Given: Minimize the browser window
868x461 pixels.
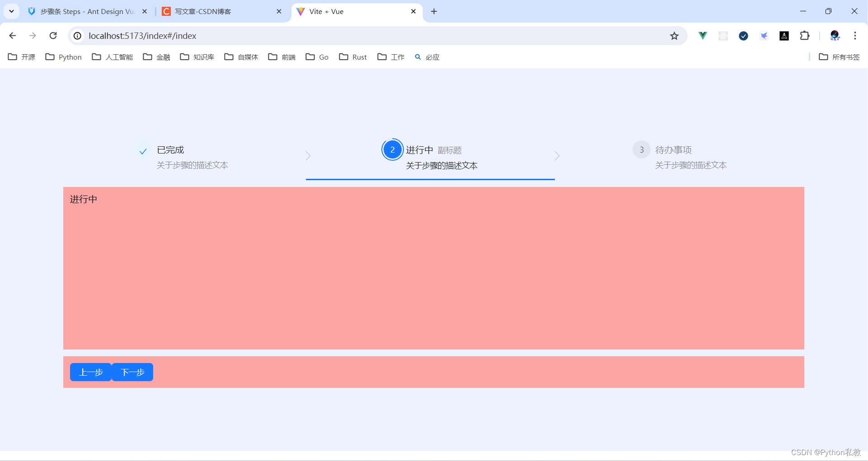Looking at the screenshot, I should pyautogui.click(x=803, y=11).
